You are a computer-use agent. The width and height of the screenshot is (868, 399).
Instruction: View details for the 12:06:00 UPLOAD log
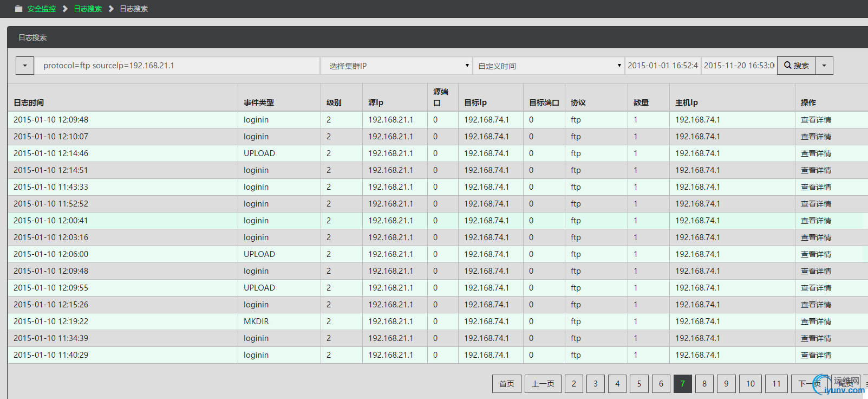(816, 254)
